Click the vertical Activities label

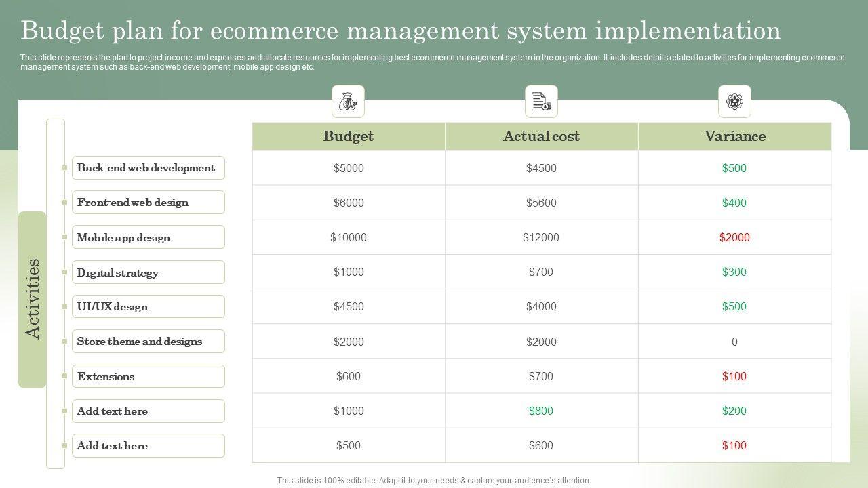tap(33, 299)
